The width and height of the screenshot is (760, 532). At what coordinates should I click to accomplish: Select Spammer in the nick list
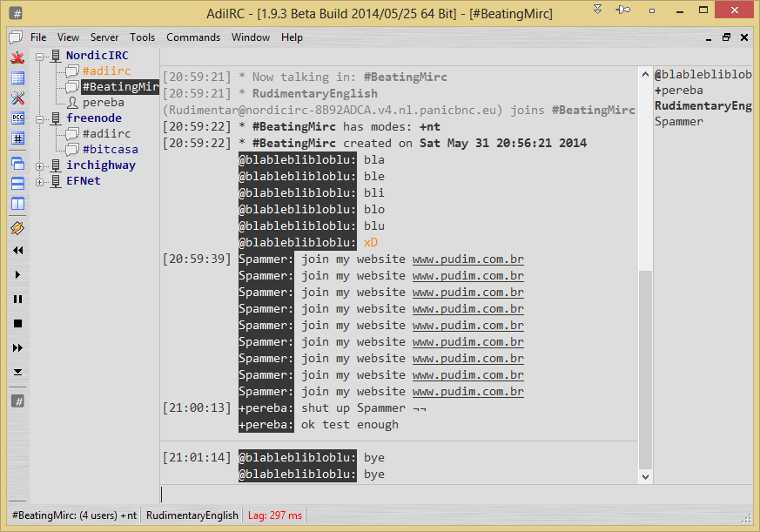(678, 121)
